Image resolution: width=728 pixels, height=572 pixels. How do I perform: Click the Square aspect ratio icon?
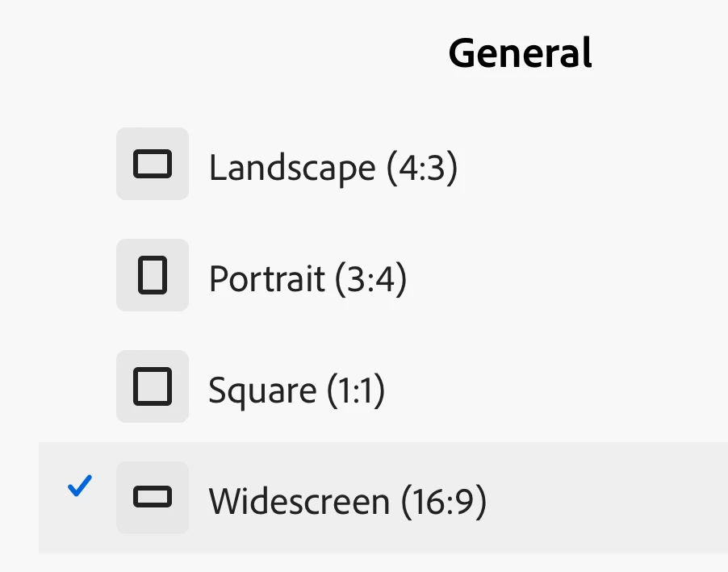153,386
